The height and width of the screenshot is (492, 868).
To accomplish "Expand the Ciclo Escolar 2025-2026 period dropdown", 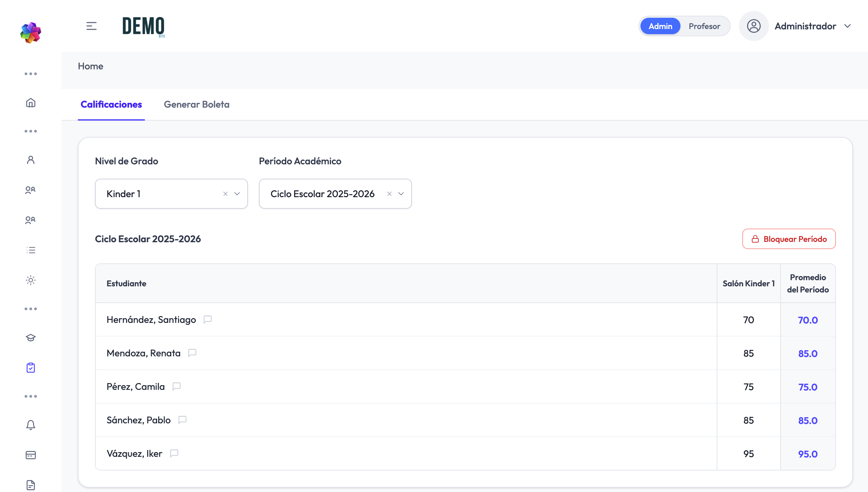I will (x=401, y=194).
